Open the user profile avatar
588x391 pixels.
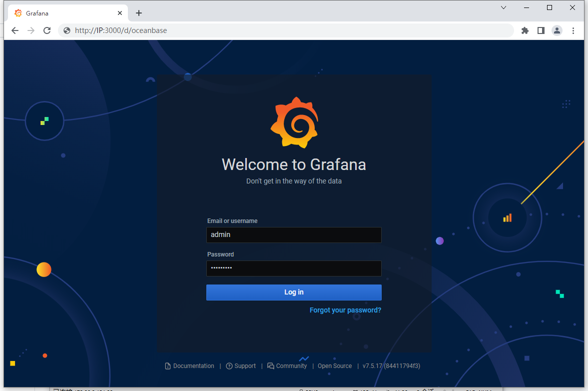[x=557, y=30]
